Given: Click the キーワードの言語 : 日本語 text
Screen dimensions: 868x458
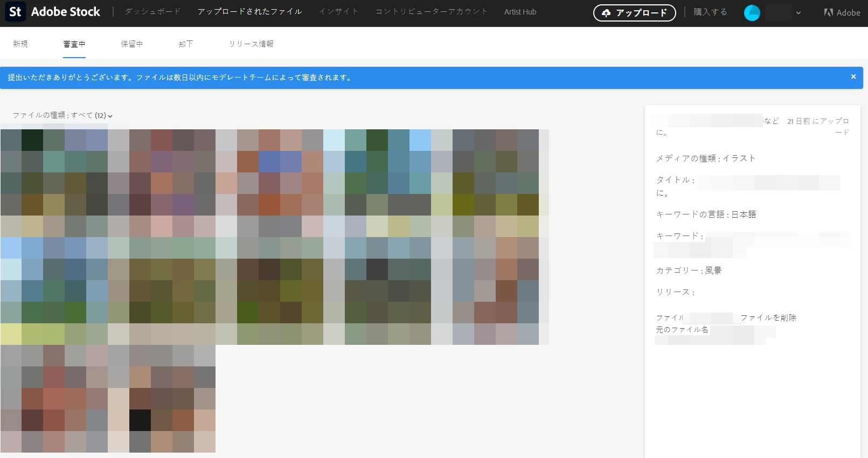Looking at the screenshot, I should point(706,214).
